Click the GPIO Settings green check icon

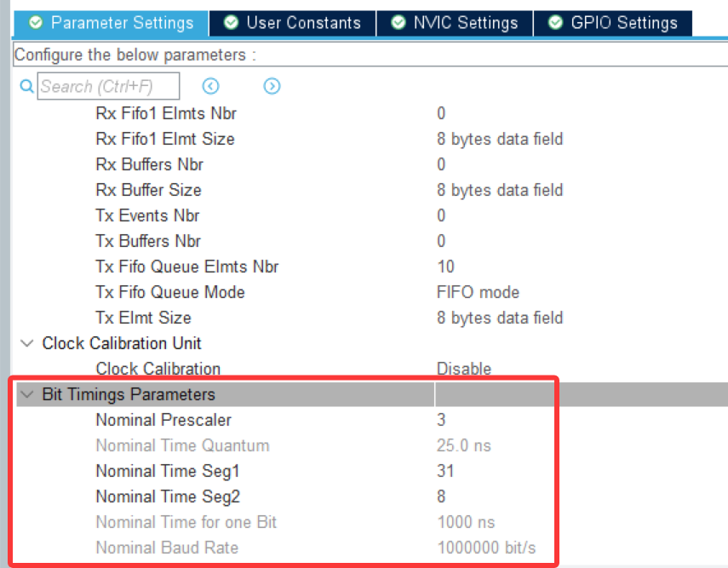[x=556, y=23]
